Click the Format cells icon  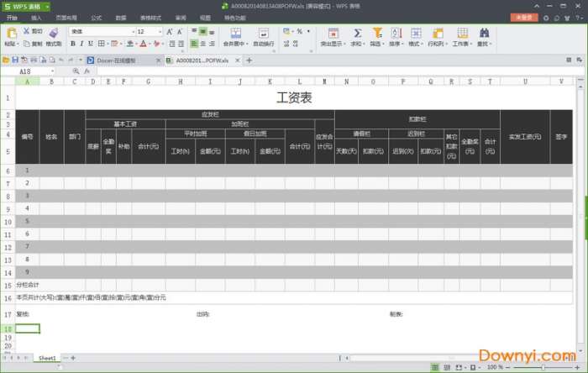pyautogui.click(x=416, y=33)
